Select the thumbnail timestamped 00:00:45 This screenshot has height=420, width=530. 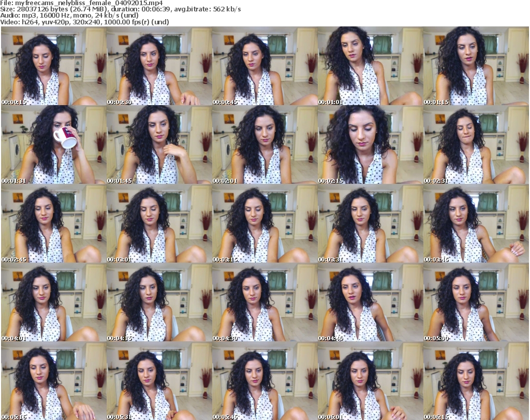pyautogui.click(x=264, y=66)
